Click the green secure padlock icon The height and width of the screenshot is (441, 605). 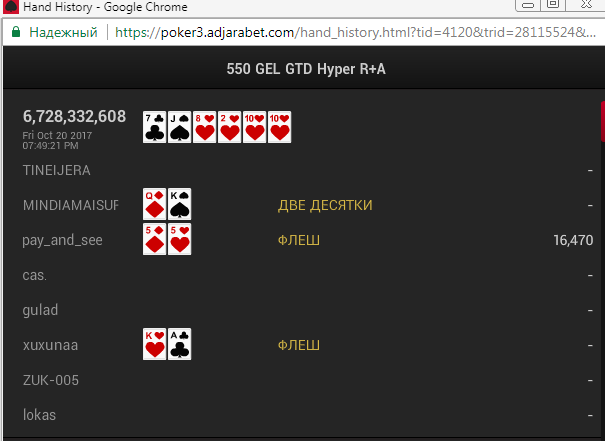point(16,32)
